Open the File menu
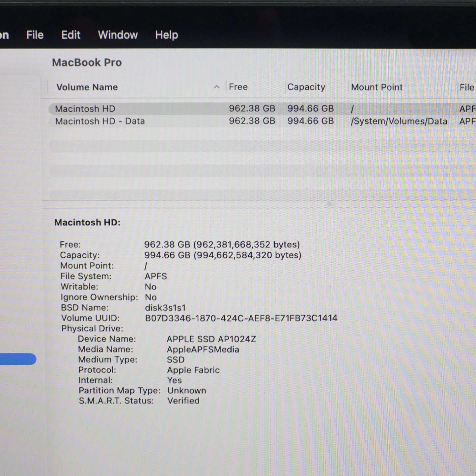Screen dimensions: 476x476 pos(35,35)
